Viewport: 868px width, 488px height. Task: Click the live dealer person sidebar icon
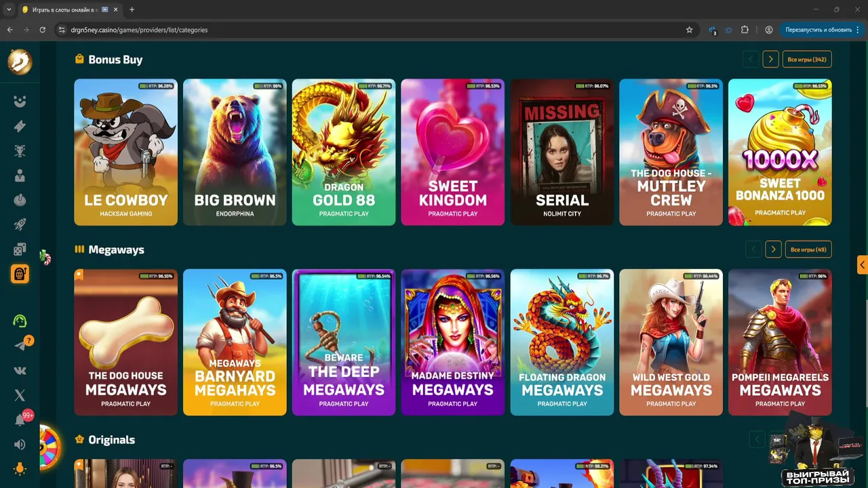[x=20, y=176]
